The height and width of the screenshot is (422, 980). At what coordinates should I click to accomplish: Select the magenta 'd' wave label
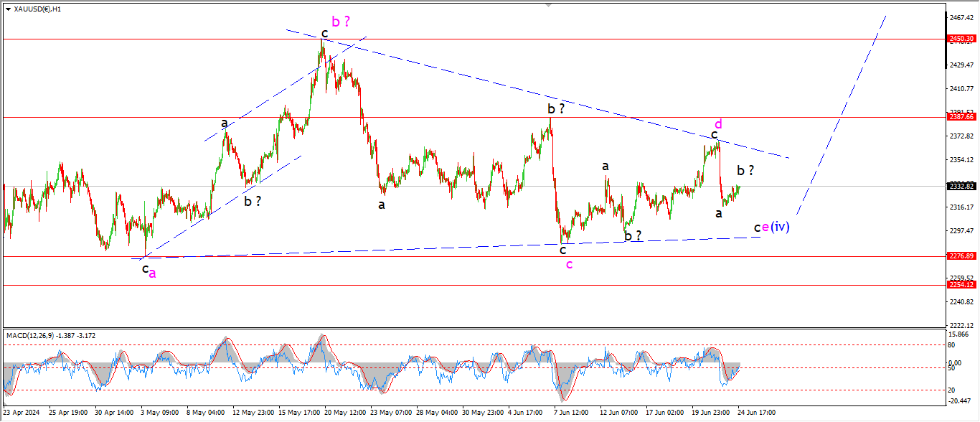tap(716, 123)
